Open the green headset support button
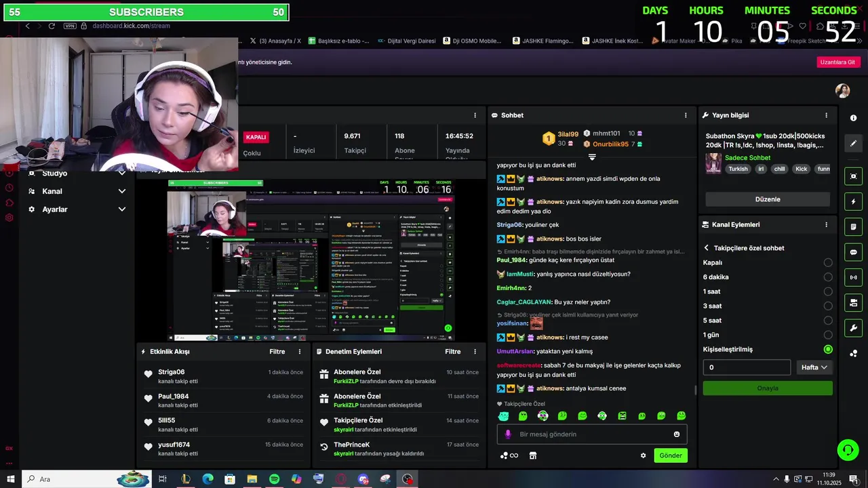This screenshot has height=488, width=868. (847, 449)
